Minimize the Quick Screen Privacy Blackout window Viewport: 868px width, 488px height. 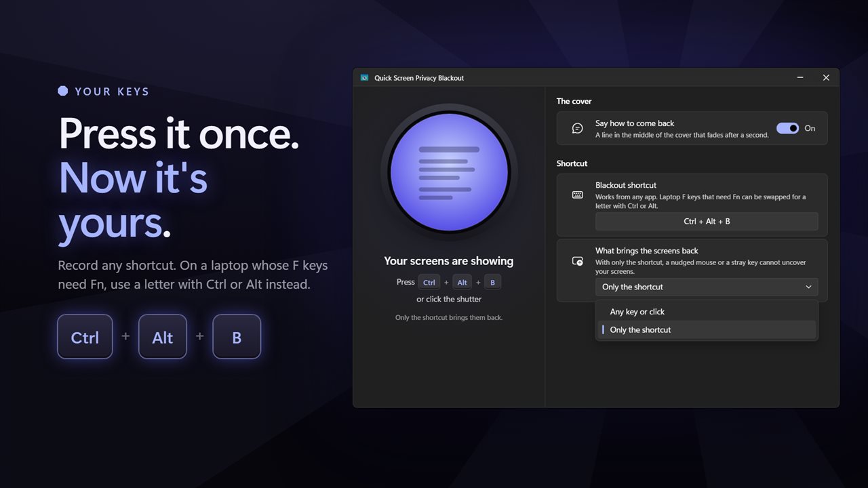(x=801, y=78)
